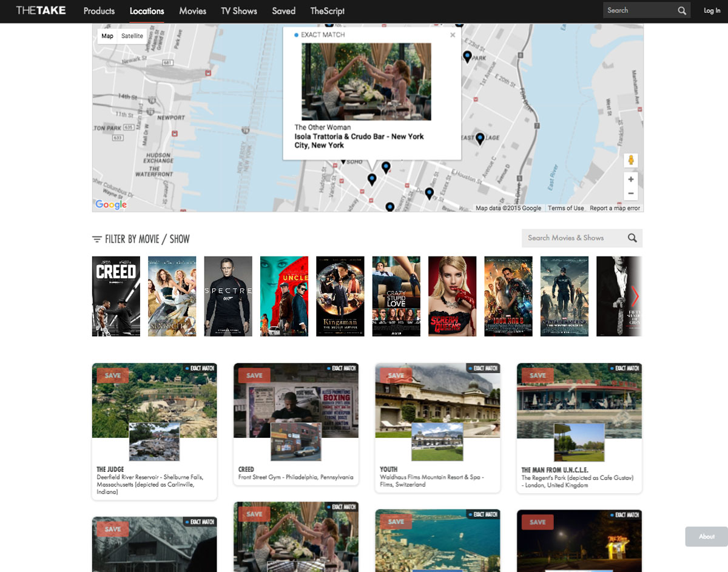Select the Street View pegman icon
Screen dimensions: 728x572
[x=631, y=160]
